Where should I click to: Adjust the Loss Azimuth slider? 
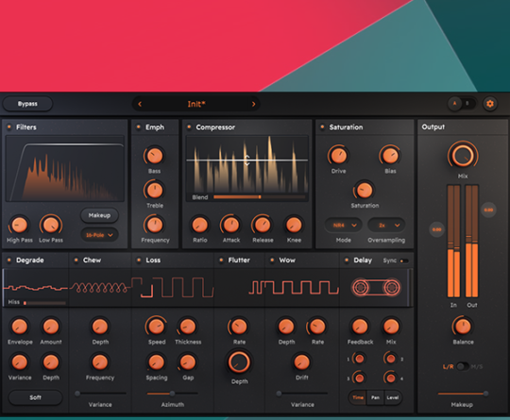click(x=172, y=394)
